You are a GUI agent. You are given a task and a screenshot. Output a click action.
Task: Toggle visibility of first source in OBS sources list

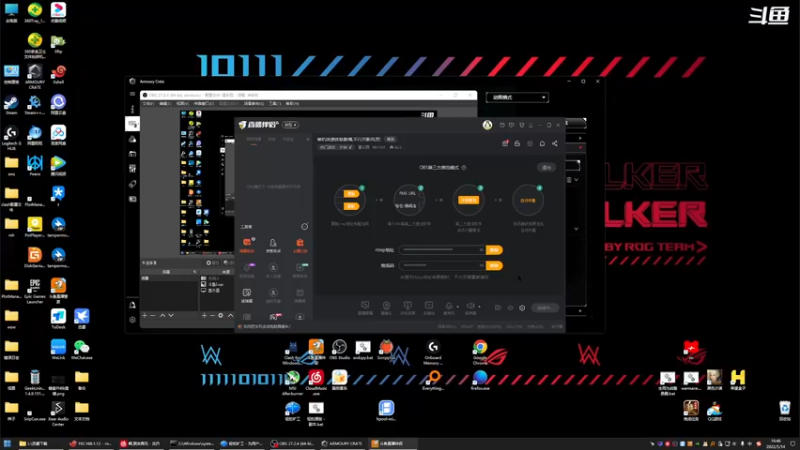(x=204, y=278)
